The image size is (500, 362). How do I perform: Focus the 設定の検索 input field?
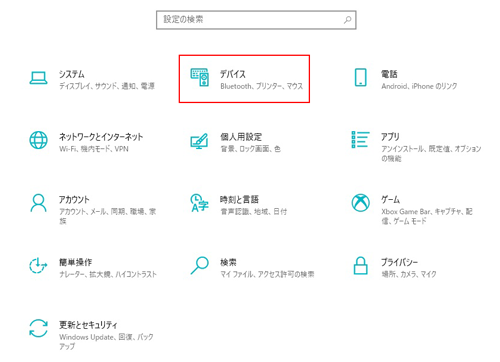[256, 20]
